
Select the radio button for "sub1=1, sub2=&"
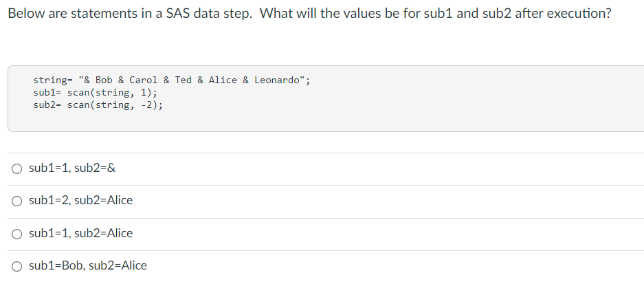pos(16,168)
